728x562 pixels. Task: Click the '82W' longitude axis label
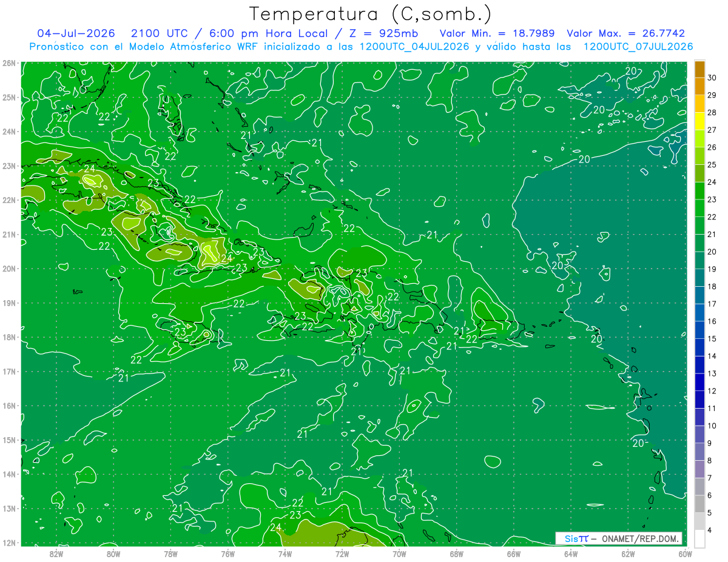[x=56, y=553]
